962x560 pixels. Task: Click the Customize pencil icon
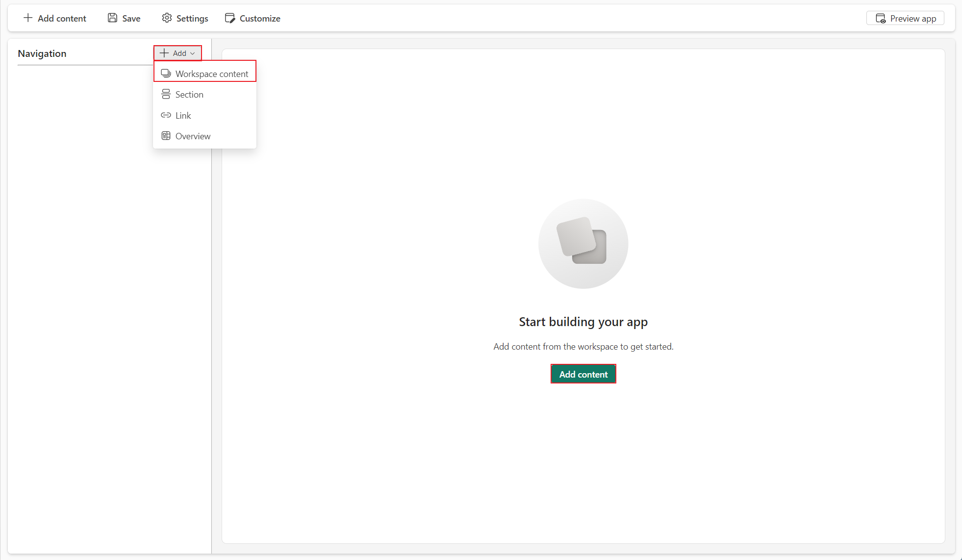point(230,18)
